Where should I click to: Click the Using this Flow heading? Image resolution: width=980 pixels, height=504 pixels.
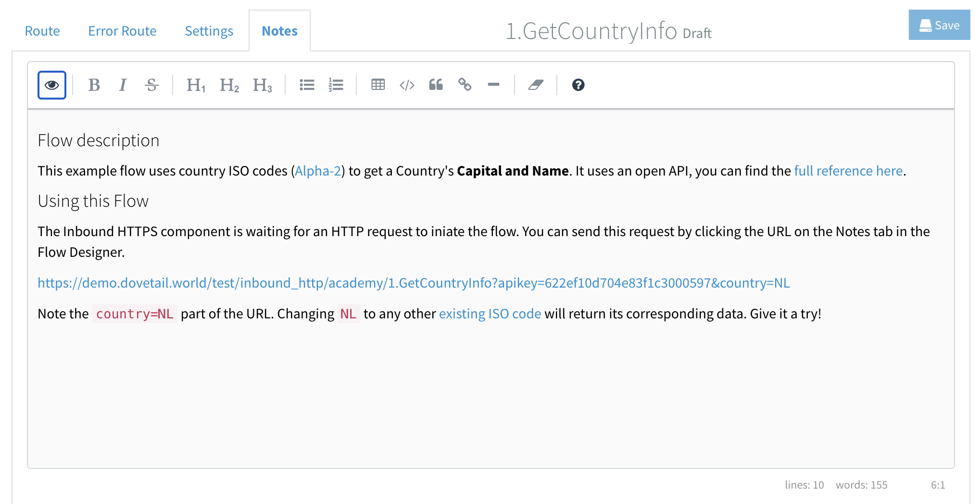point(93,201)
